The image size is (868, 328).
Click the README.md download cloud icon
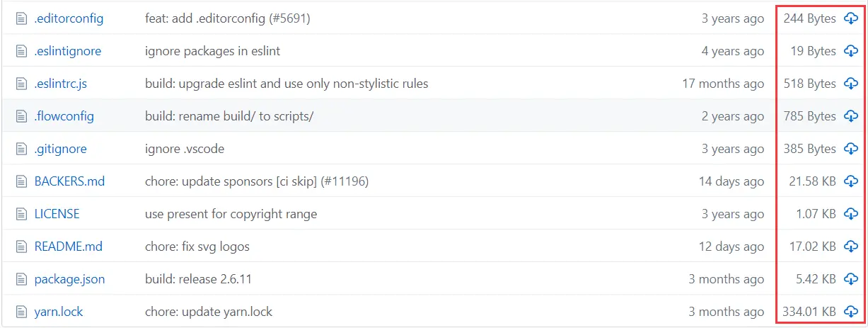click(850, 247)
